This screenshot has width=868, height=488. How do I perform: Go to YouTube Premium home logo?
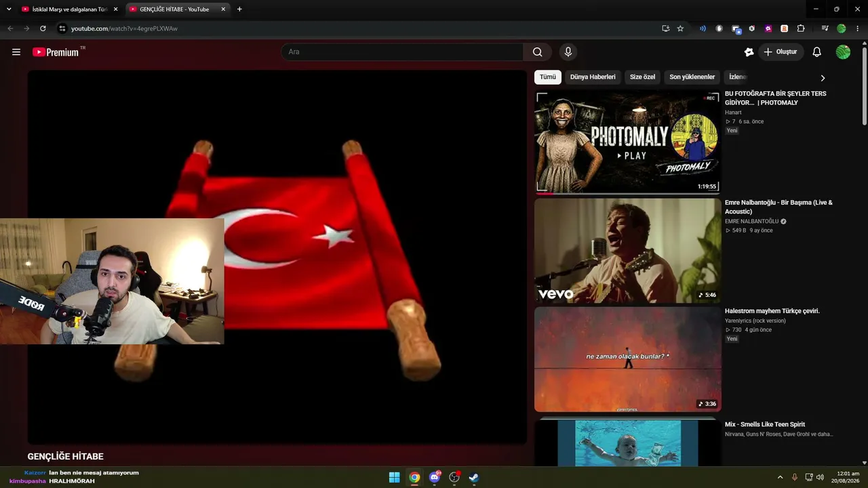[57, 52]
